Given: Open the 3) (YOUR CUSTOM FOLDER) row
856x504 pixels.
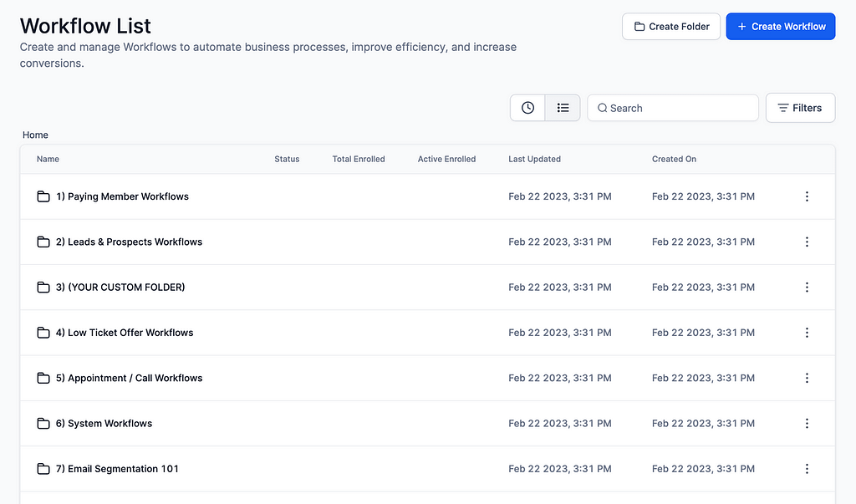Looking at the screenshot, I should tap(120, 288).
